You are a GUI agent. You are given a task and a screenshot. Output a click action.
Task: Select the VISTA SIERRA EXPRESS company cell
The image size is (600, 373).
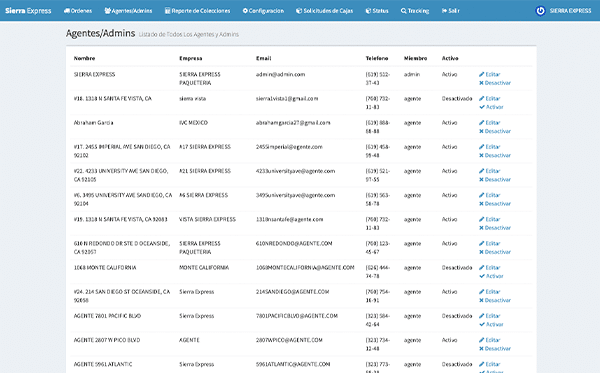[x=207, y=219]
